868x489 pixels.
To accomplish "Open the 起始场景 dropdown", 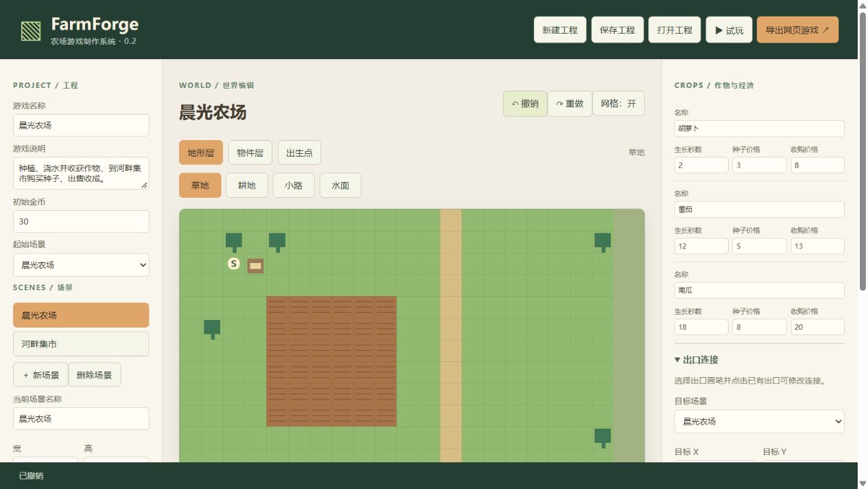I will click(81, 265).
